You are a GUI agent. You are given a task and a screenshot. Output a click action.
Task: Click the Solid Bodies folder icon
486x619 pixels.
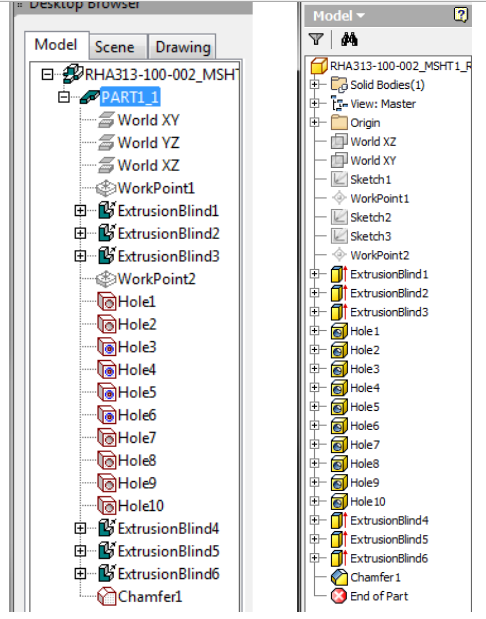[339, 84]
